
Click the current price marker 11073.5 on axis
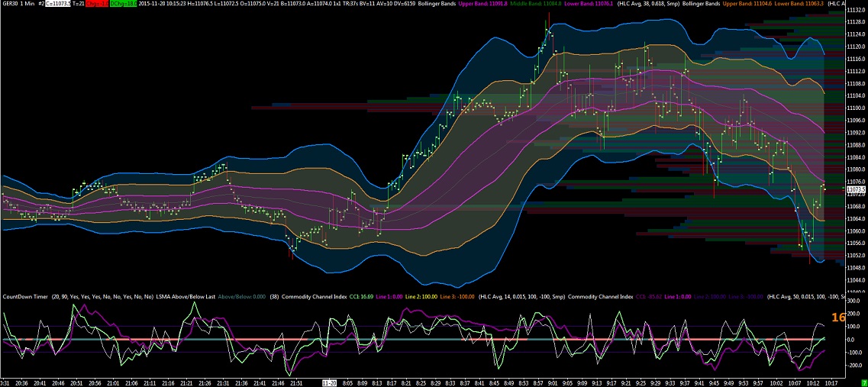coord(856,189)
